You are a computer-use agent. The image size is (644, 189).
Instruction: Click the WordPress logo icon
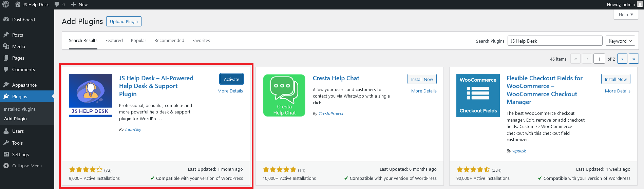6,4
